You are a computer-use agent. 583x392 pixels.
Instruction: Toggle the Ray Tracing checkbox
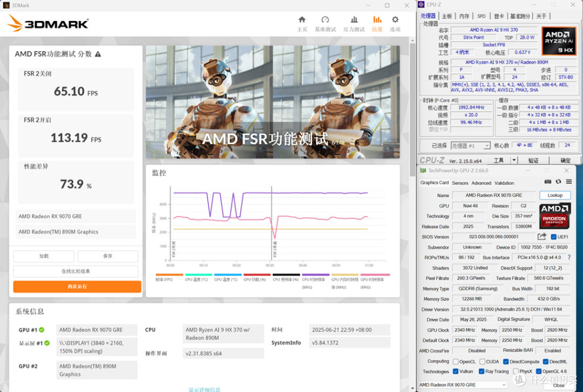coord(481,371)
